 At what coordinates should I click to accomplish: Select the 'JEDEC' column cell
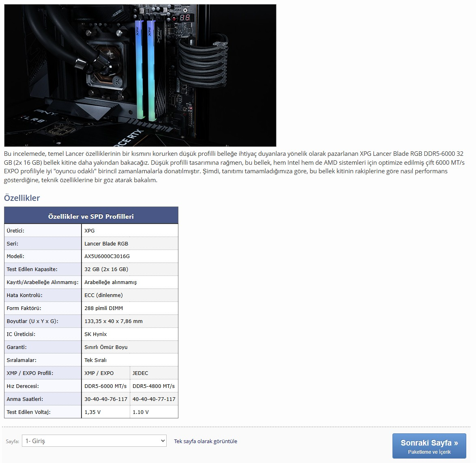(x=154, y=373)
